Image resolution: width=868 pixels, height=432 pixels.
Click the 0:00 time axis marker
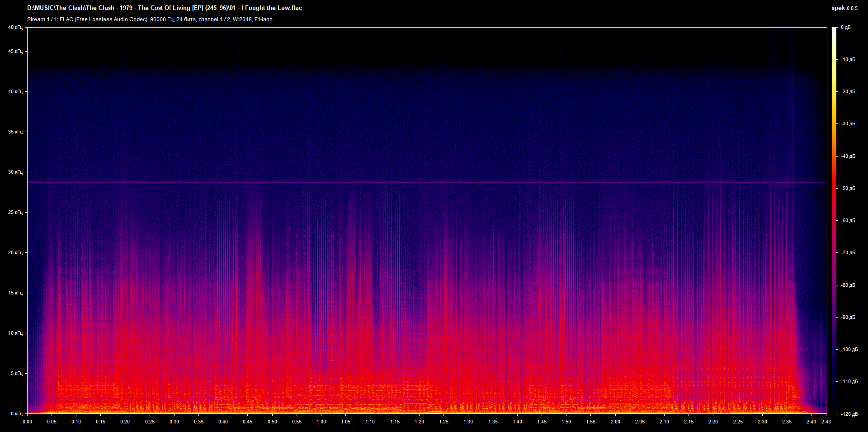(x=28, y=422)
